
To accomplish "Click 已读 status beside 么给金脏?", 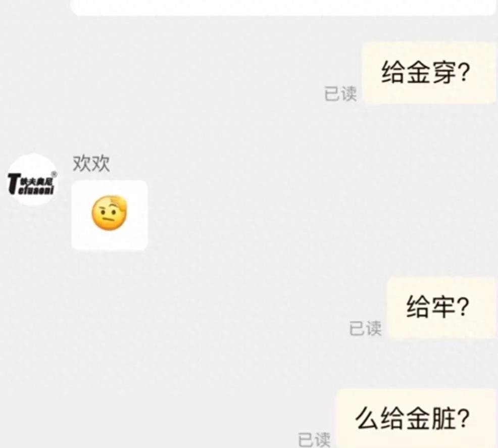I will click(314, 439).
